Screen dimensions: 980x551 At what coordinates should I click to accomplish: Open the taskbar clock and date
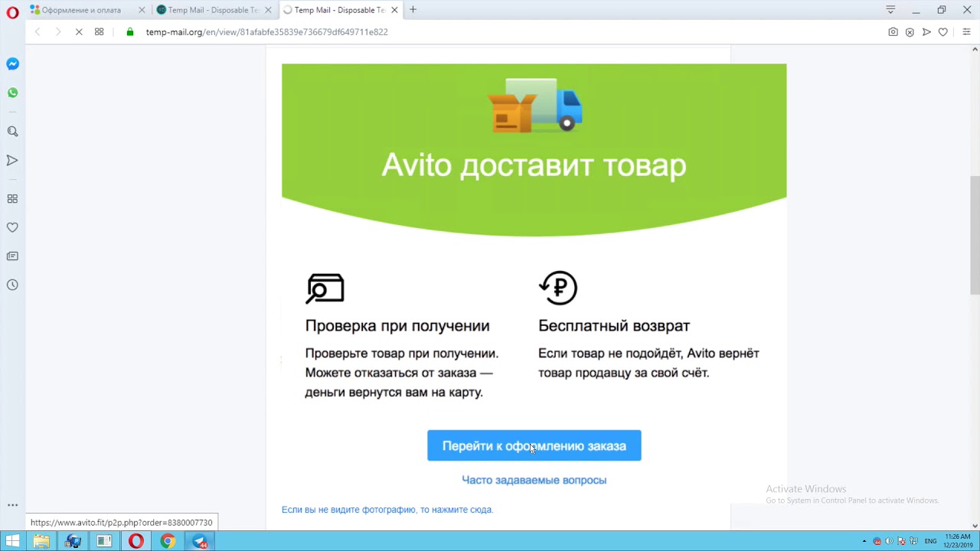(958, 541)
